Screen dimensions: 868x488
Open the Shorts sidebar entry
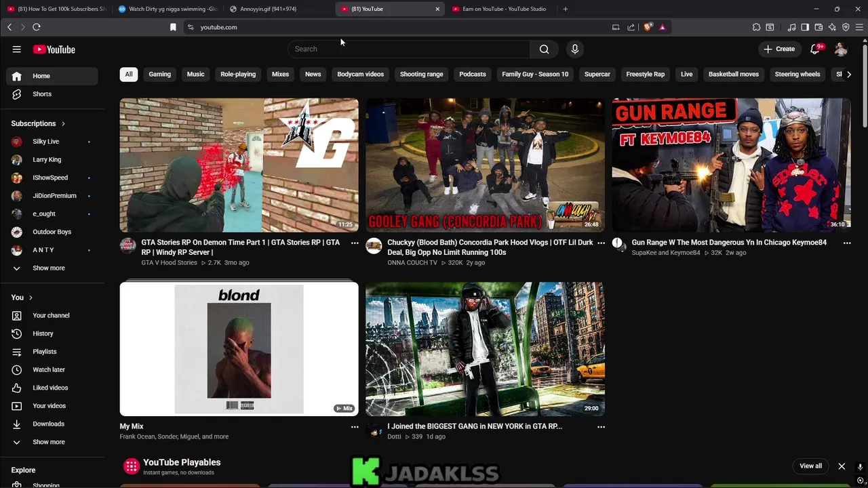point(52,94)
